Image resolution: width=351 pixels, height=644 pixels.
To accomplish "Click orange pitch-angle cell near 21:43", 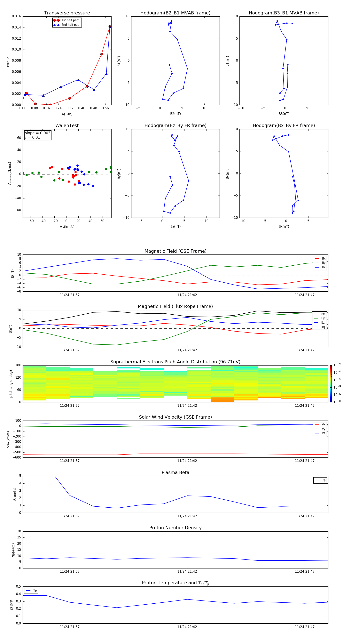I will coord(222,399).
